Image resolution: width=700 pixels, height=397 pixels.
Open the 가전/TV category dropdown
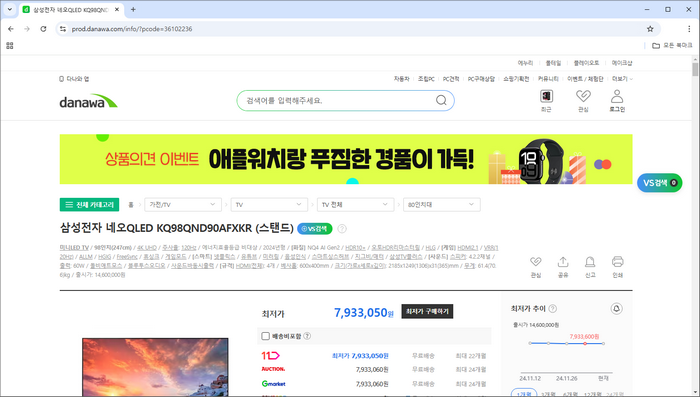(x=183, y=205)
